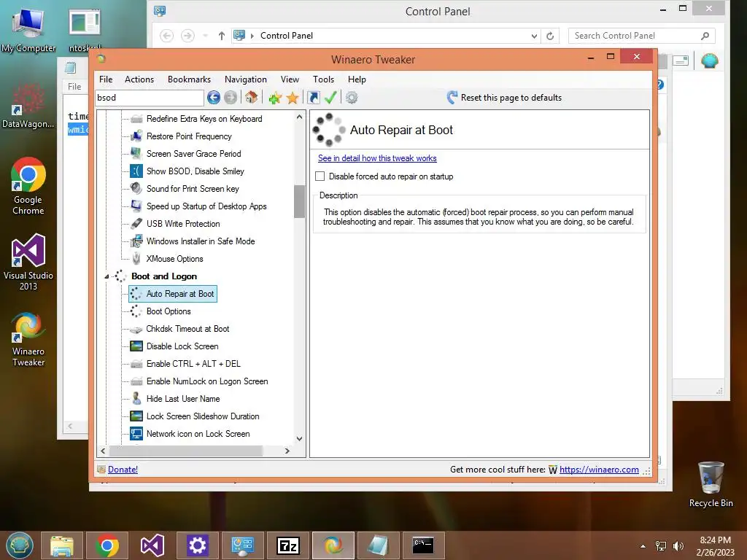This screenshot has width=747, height=560.
Task: Enable Disable forced auto repair on startup
Action: [320, 176]
